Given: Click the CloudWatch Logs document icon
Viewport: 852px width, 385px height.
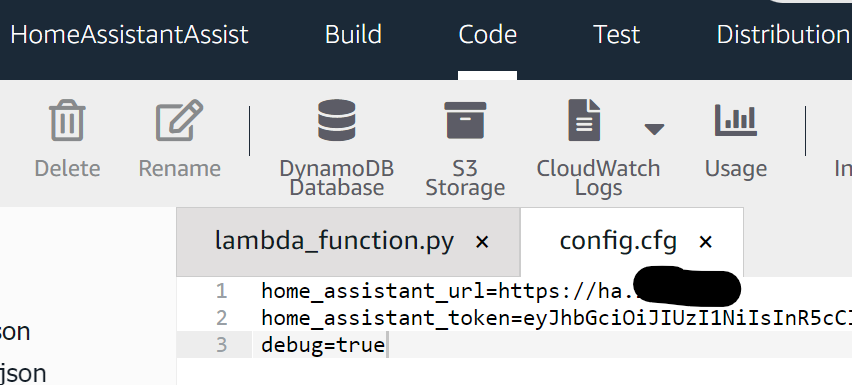Looking at the screenshot, I should coord(584,120).
